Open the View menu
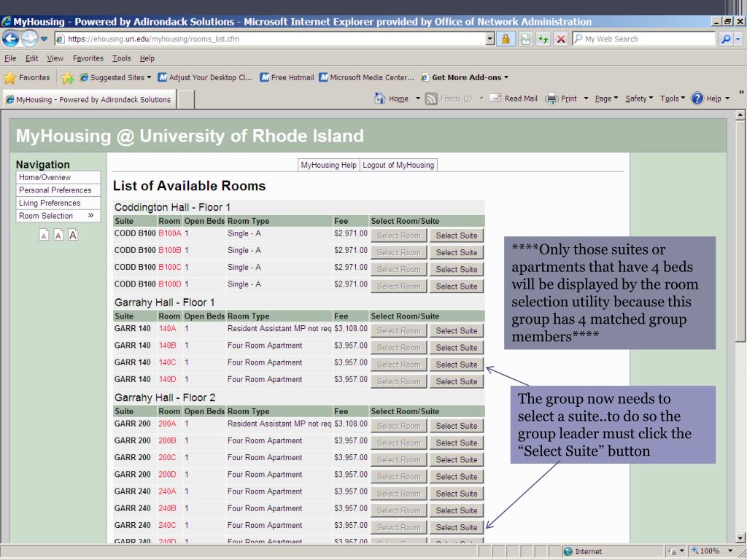Viewport: 747px width, 560px height. 55,58
